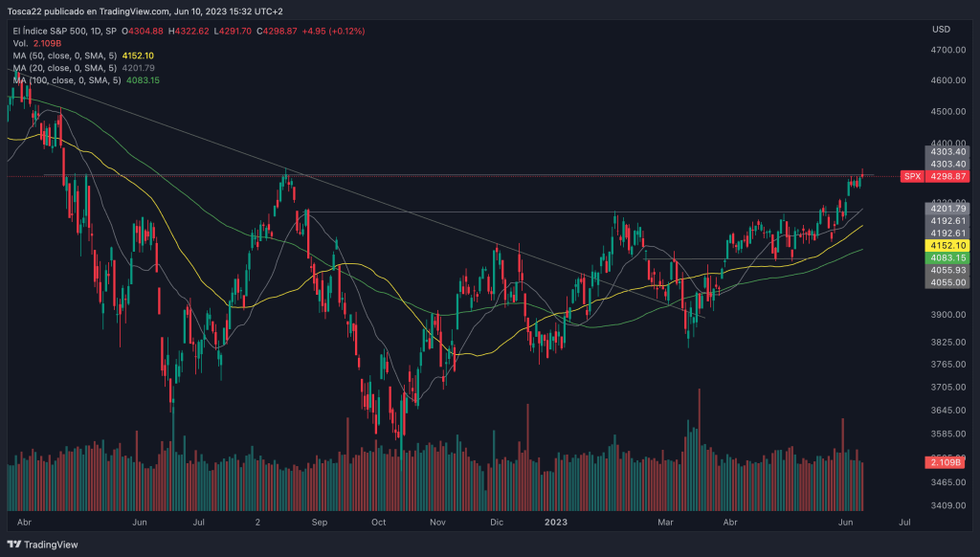Open the USD currency selector
This screenshot has height=557, width=980.
[x=941, y=30]
